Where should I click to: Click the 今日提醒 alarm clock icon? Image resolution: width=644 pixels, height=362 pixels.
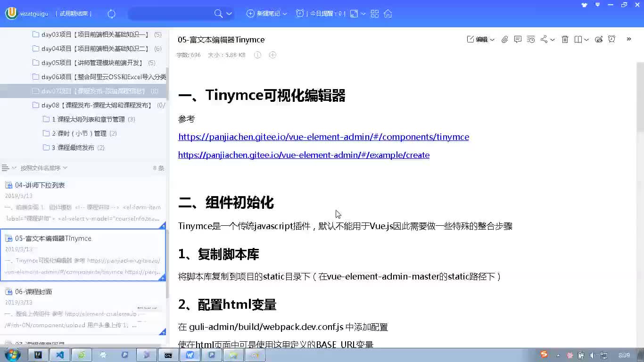click(300, 14)
